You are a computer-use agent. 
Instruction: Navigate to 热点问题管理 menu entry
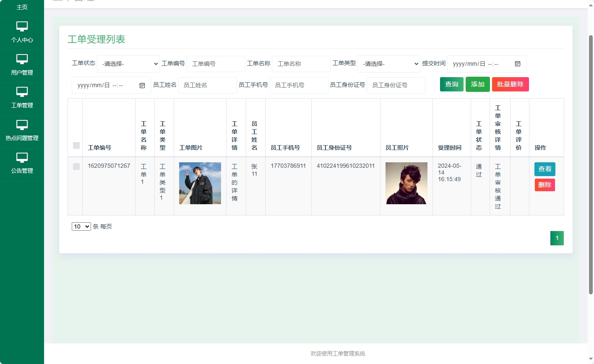(x=22, y=138)
